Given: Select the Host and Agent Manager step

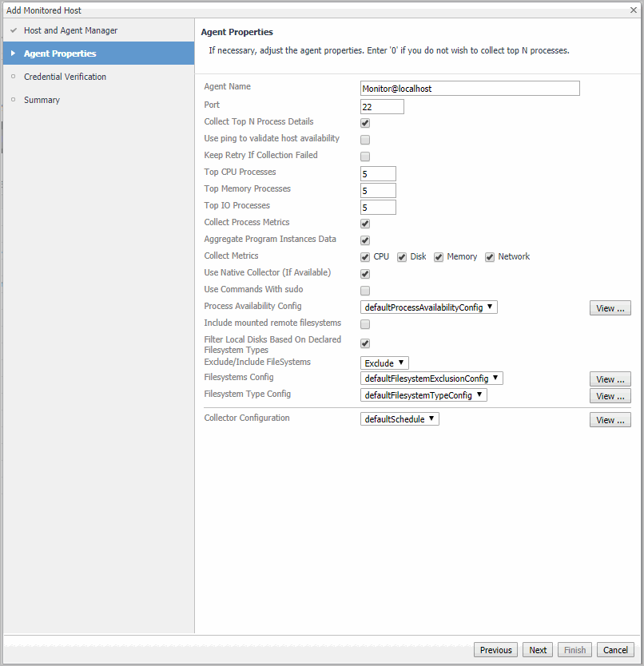Looking at the screenshot, I should pyautogui.click(x=70, y=30).
